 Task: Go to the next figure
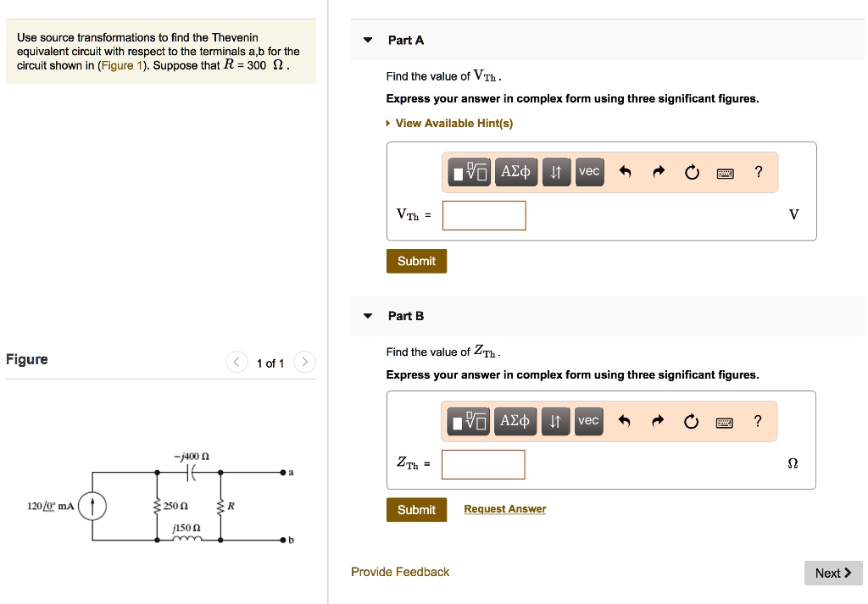(304, 363)
